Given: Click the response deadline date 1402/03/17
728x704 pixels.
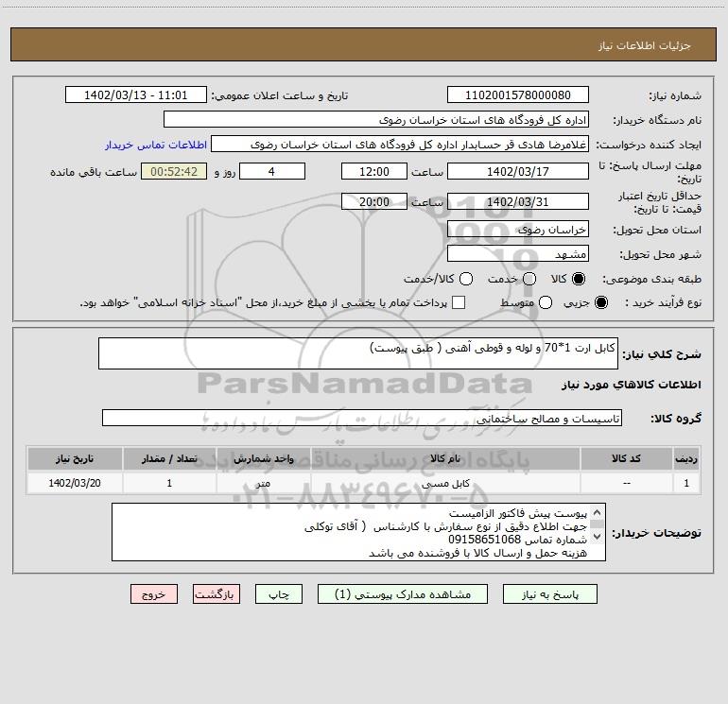Looking at the screenshot, I should 518,171.
